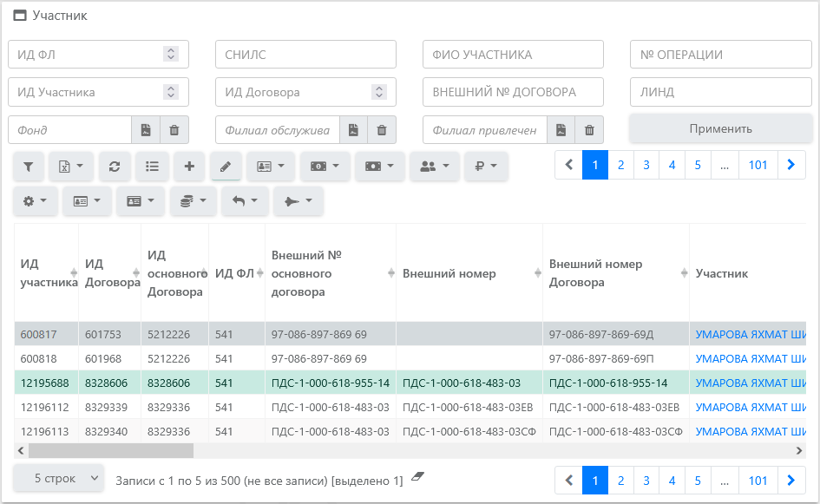Expand the users group dropdown

tap(434, 166)
